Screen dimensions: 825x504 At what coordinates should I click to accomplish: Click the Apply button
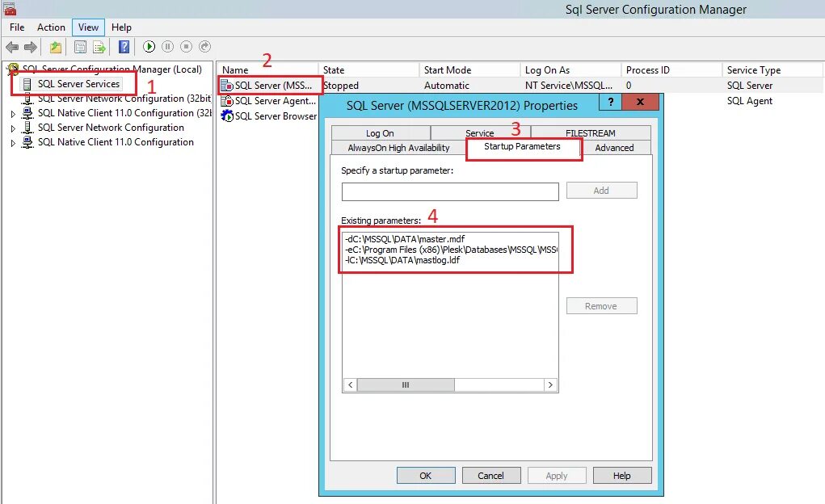click(x=557, y=476)
